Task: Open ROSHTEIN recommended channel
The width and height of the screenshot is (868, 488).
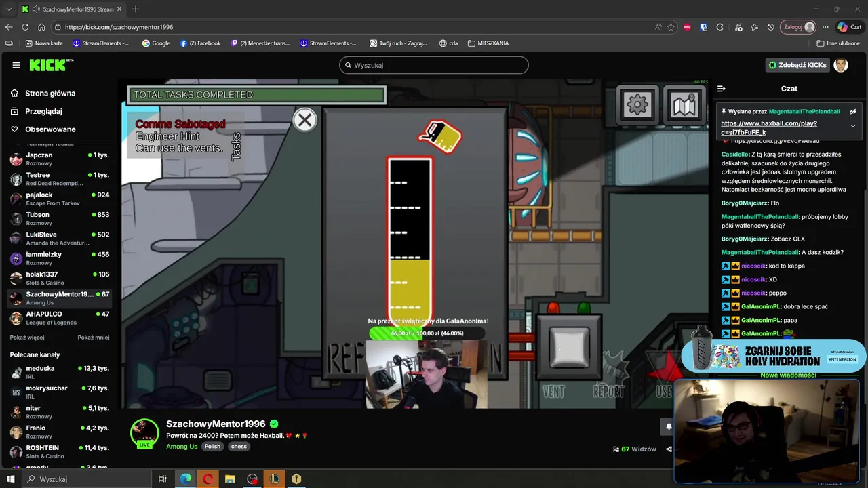Action: [60, 451]
